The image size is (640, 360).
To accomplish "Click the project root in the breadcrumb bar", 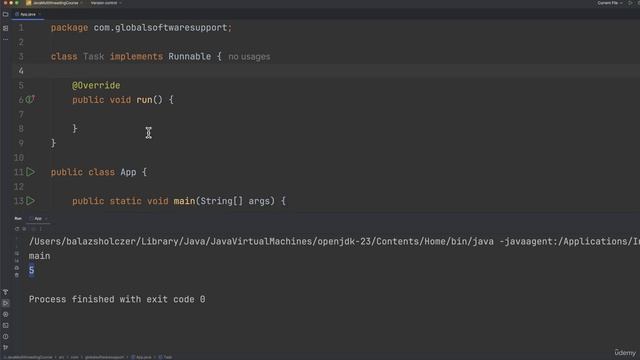I will pyautogui.click(x=29, y=357).
